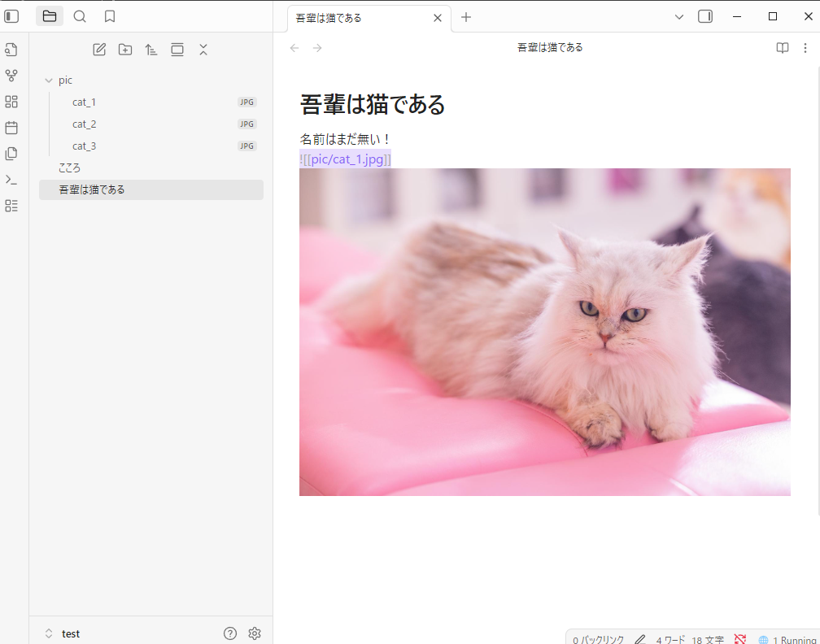Click the insert template ribbon icon
Viewport: 820px width, 644px height.
[11, 154]
